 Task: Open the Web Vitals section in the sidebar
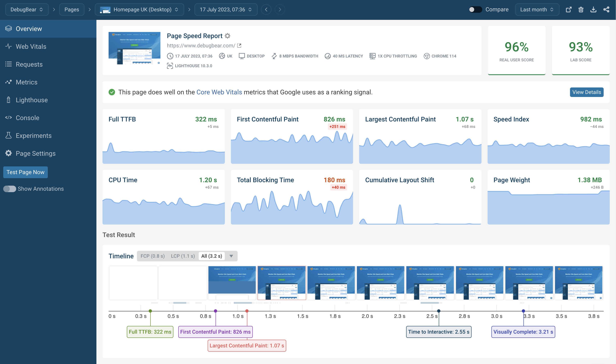tap(31, 46)
